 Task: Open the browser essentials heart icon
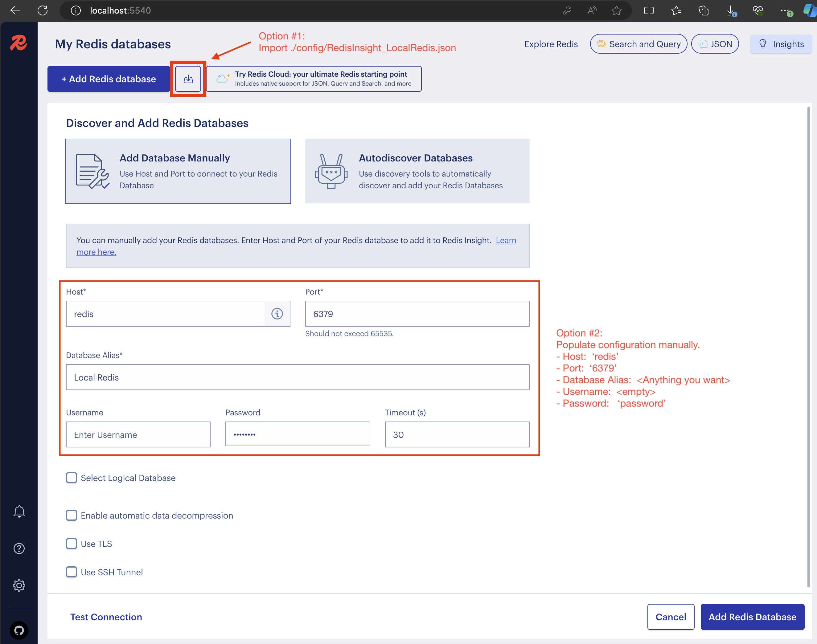click(x=758, y=10)
